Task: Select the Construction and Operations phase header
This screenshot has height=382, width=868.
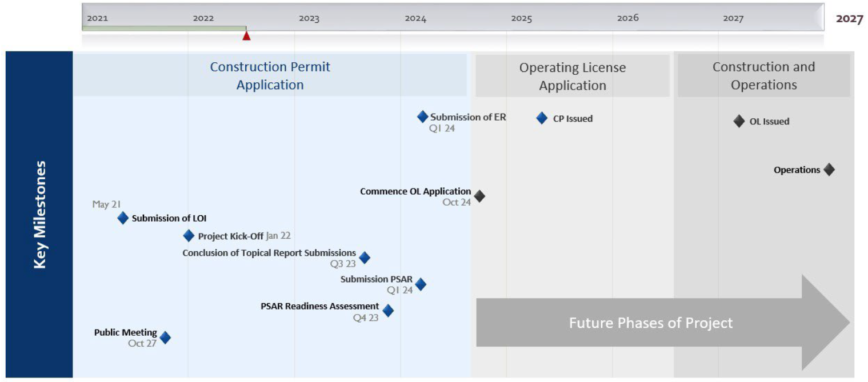Action: 763,76
